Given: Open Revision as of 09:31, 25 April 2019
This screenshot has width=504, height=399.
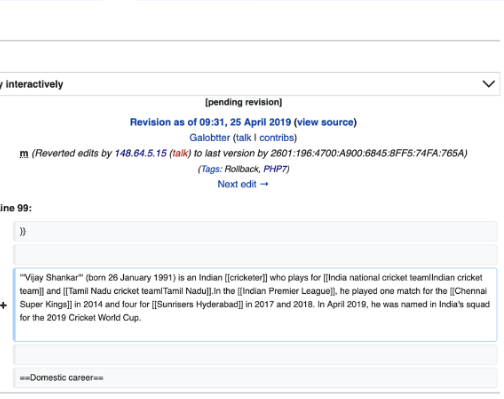Looking at the screenshot, I should pos(210,122).
